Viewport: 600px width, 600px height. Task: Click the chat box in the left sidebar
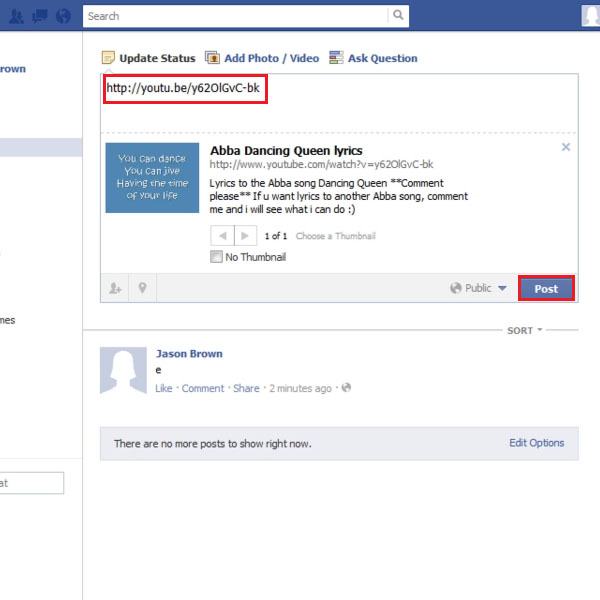click(x=32, y=483)
